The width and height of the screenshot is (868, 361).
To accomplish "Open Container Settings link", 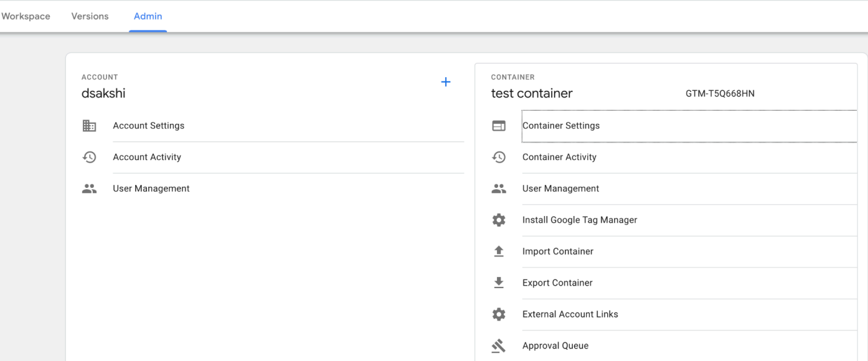I will (561, 126).
